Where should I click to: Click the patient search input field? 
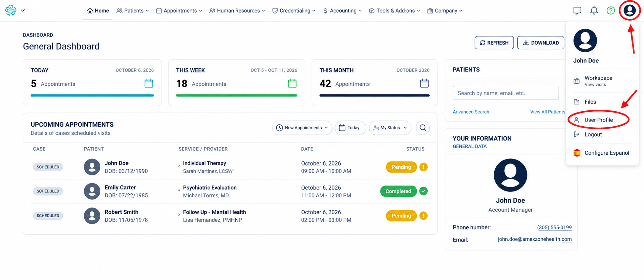point(506,93)
